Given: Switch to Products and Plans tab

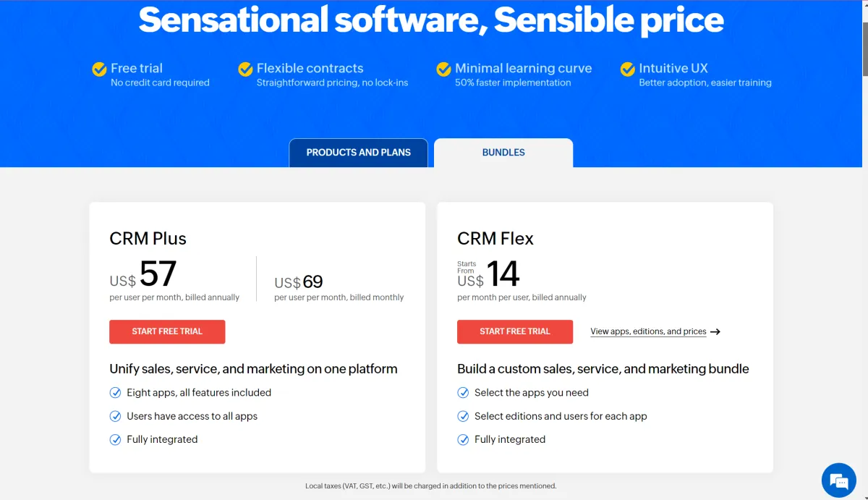Looking at the screenshot, I should [x=358, y=153].
